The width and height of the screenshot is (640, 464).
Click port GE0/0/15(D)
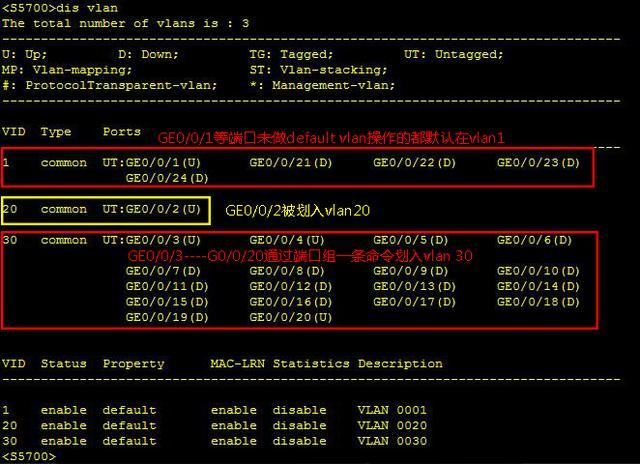tap(167, 302)
